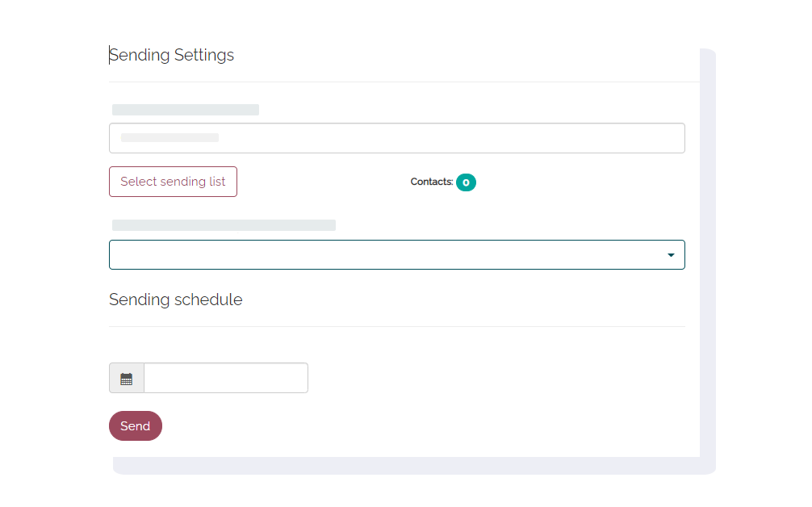
Task: Click divider line under Sending schedule
Action: pos(396,327)
